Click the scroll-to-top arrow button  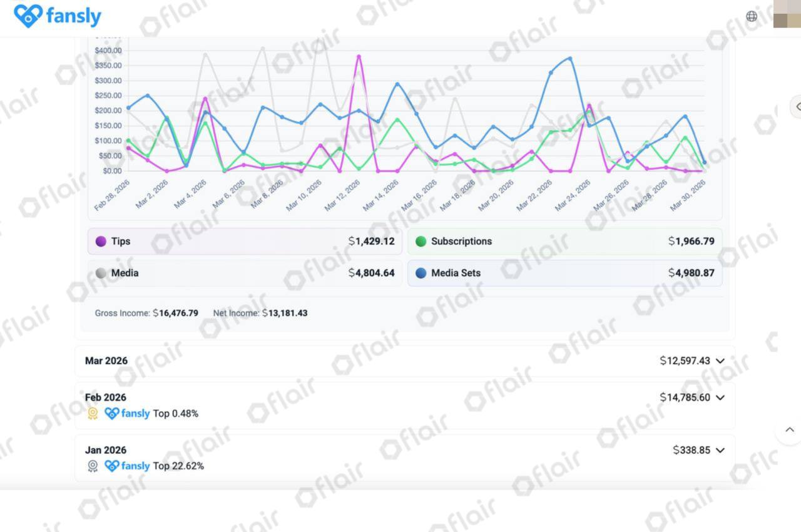click(x=789, y=430)
